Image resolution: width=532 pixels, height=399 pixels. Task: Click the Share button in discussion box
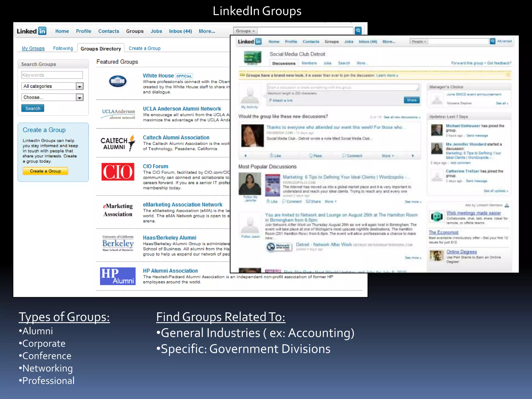(411, 100)
